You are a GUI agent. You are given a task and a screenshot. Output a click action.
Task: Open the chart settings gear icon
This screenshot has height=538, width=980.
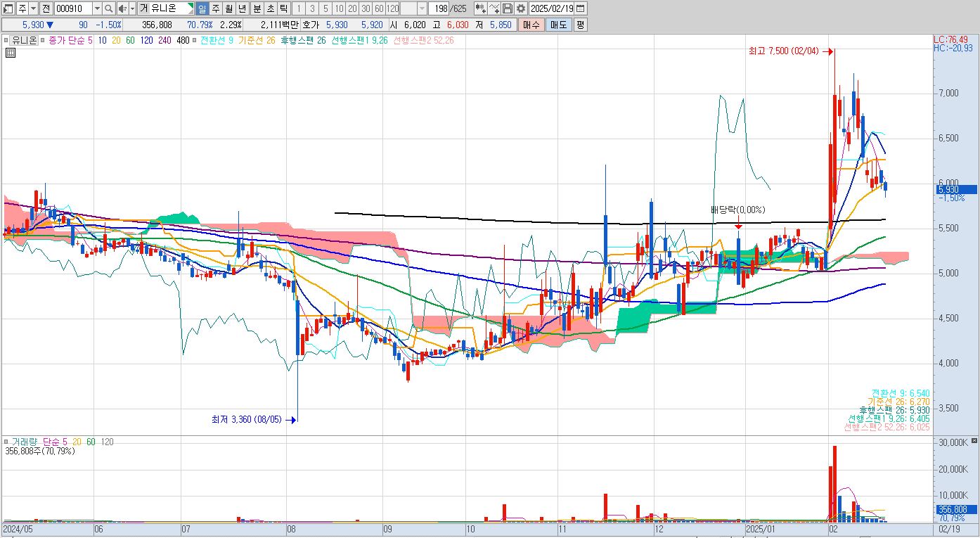pyautogui.click(x=521, y=8)
